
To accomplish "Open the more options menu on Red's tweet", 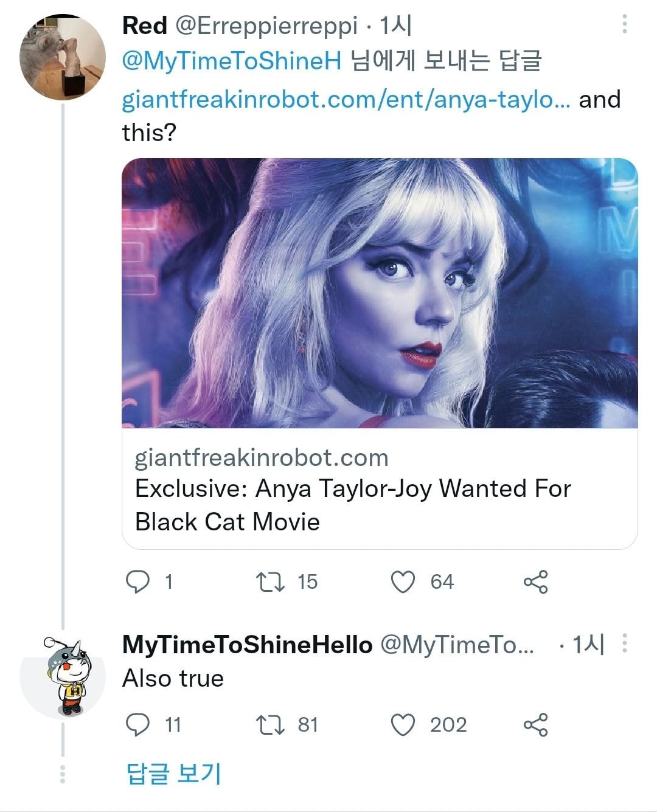I will click(624, 25).
